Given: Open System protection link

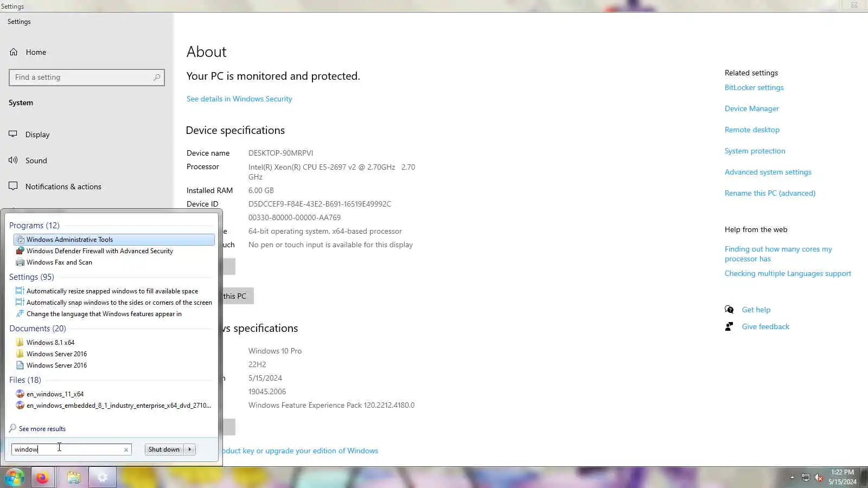Looking at the screenshot, I should click(x=755, y=151).
